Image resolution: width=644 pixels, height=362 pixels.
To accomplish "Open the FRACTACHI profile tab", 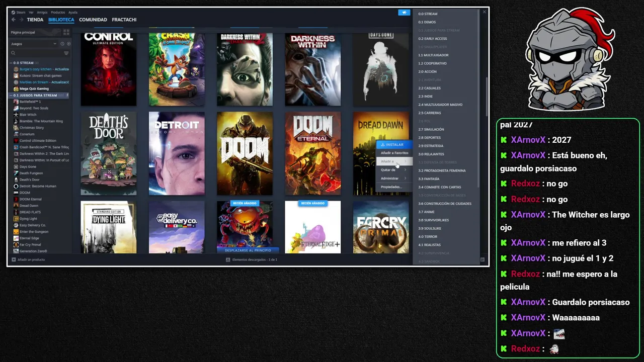I will click(x=124, y=20).
